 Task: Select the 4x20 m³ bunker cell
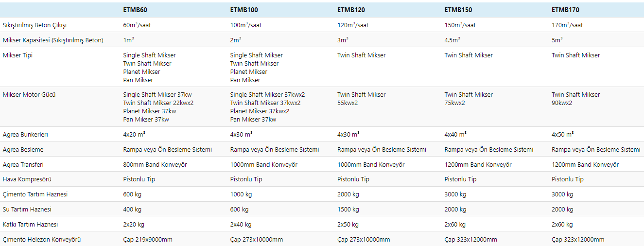coord(134,134)
